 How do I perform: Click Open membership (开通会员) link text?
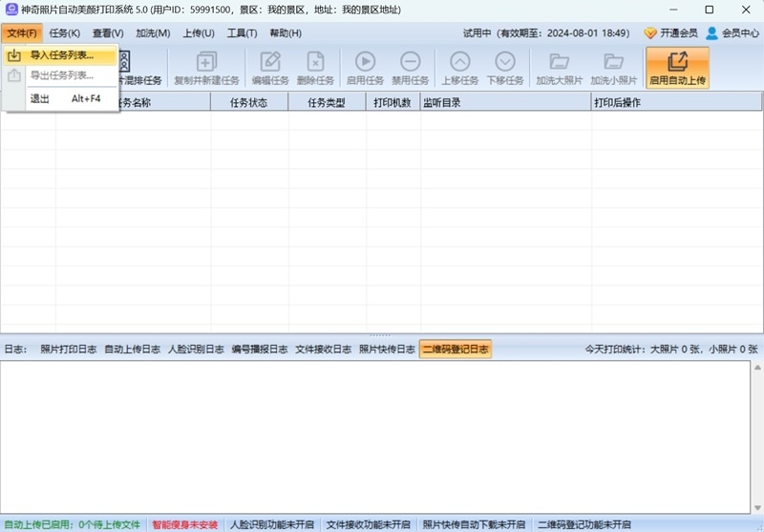tap(679, 33)
